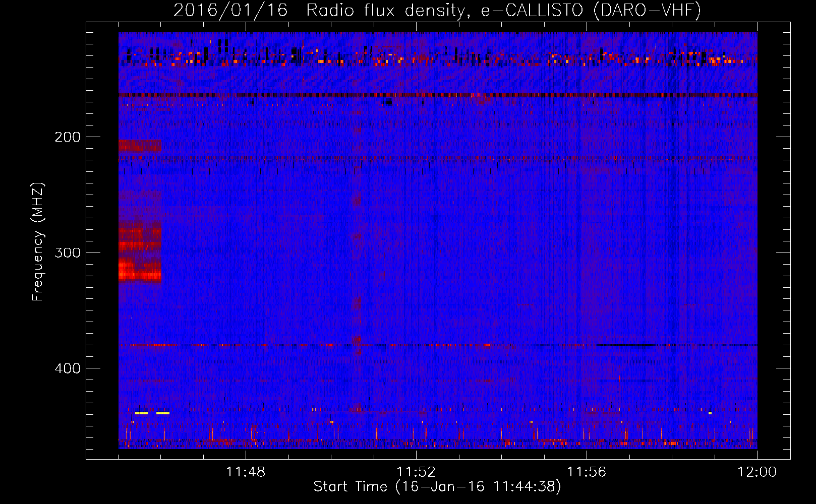Click the plot title 'Radio flux density, e-CALLISTO (DARO-VHF)'
Image resolution: width=816 pixels, height=504 pixels.
(503, 10)
